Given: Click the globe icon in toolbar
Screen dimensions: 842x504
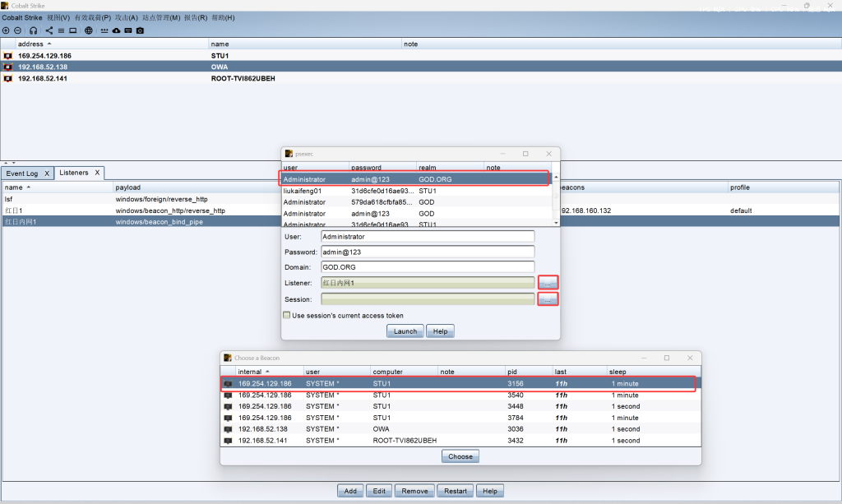Looking at the screenshot, I should tap(89, 30).
